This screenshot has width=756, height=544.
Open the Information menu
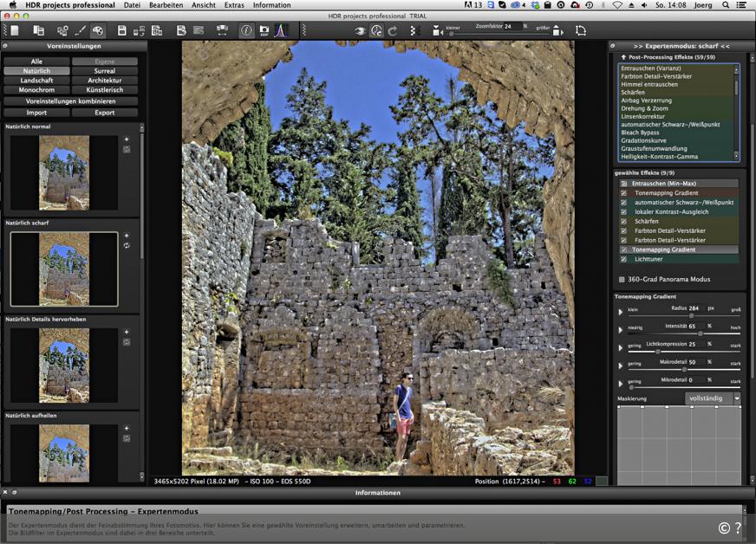pyautogui.click(x=272, y=5)
